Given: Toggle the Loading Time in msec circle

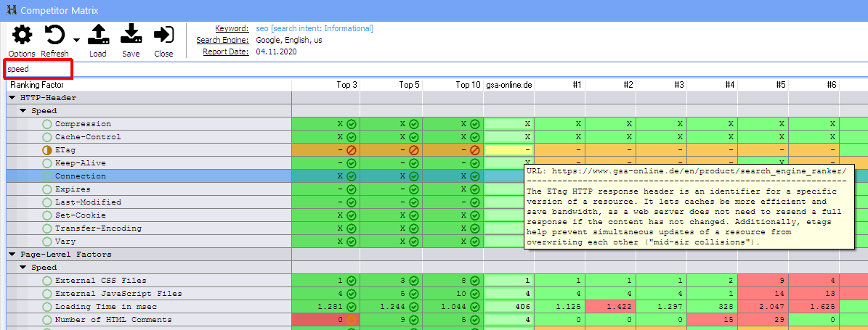Looking at the screenshot, I should 48,307.
